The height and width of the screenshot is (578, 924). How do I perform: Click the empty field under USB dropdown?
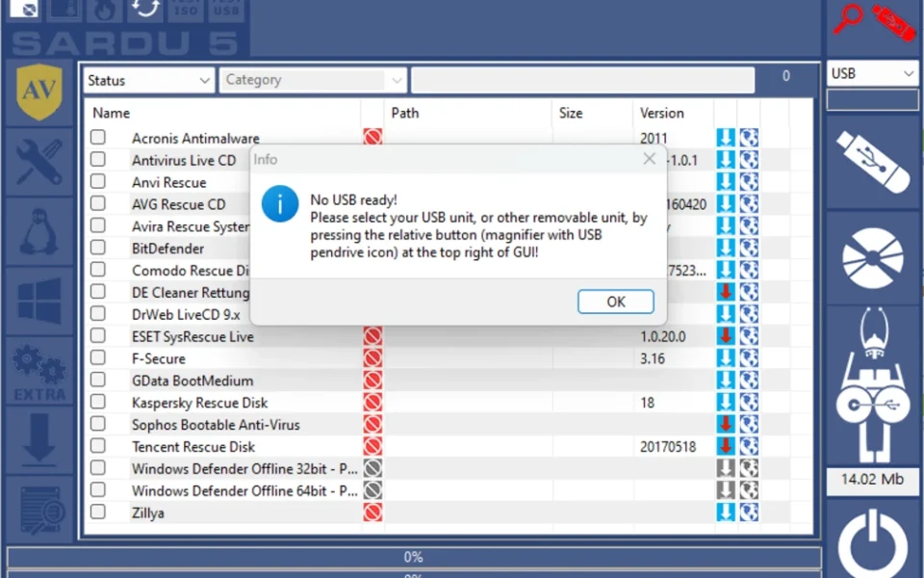pos(873,99)
